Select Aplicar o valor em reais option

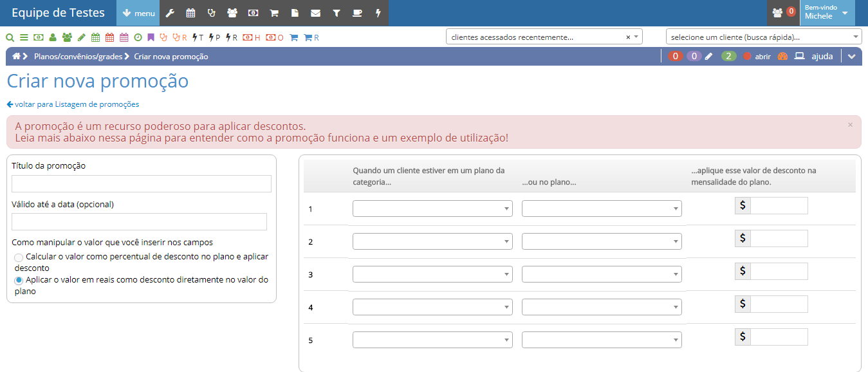point(19,280)
